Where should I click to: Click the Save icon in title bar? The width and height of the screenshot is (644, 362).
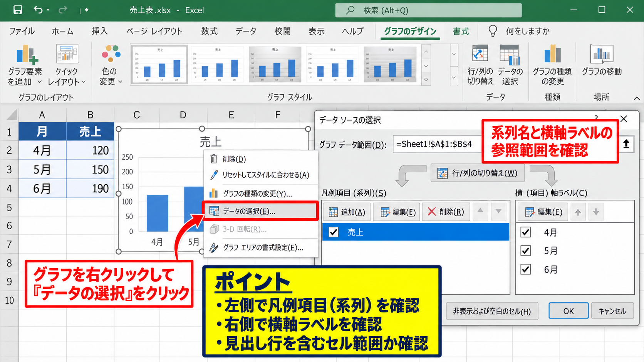coord(18,10)
